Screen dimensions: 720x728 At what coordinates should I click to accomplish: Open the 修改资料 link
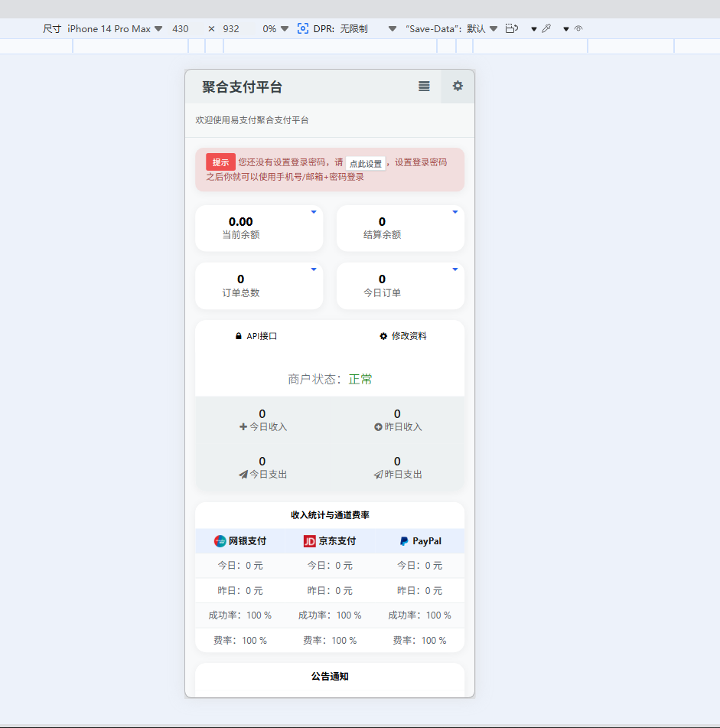pos(403,336)
